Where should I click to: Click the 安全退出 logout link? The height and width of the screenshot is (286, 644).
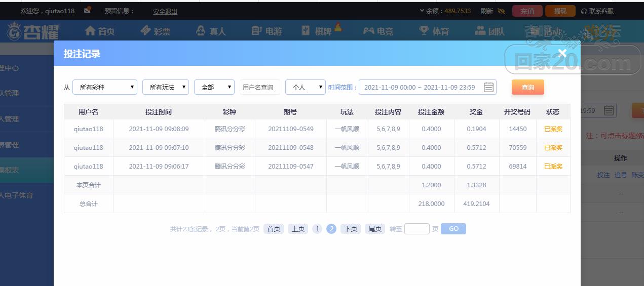[x=165, y=11]
